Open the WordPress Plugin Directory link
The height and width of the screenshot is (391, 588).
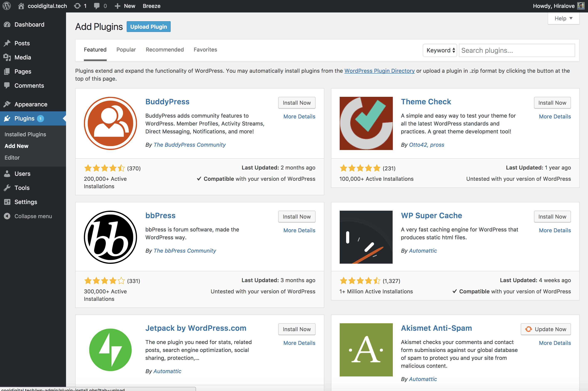[380, 71]
